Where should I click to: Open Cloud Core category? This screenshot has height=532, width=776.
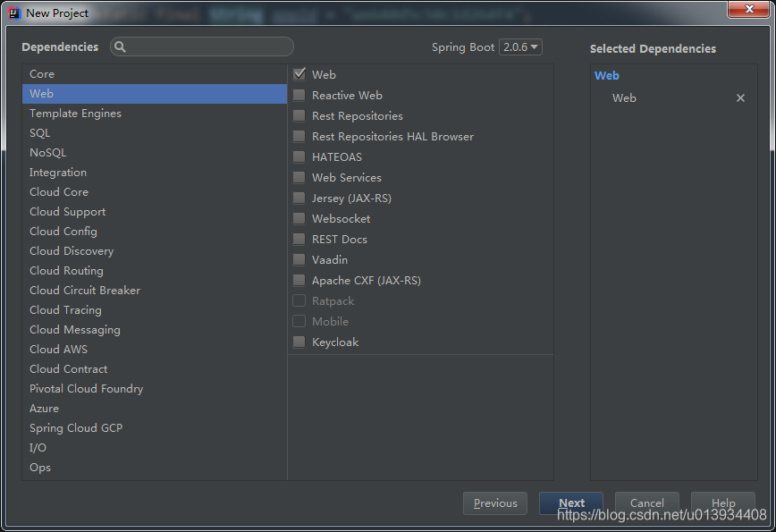[x=155, y=192]
